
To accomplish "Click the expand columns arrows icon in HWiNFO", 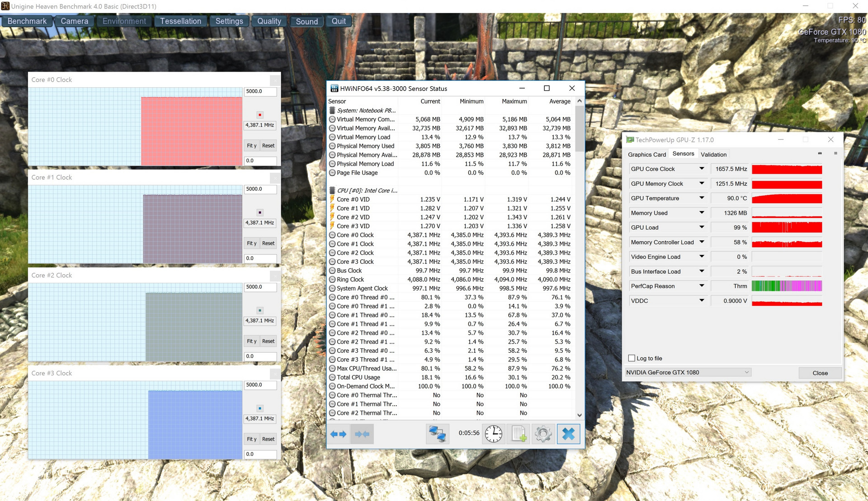I will pos(338,434).
